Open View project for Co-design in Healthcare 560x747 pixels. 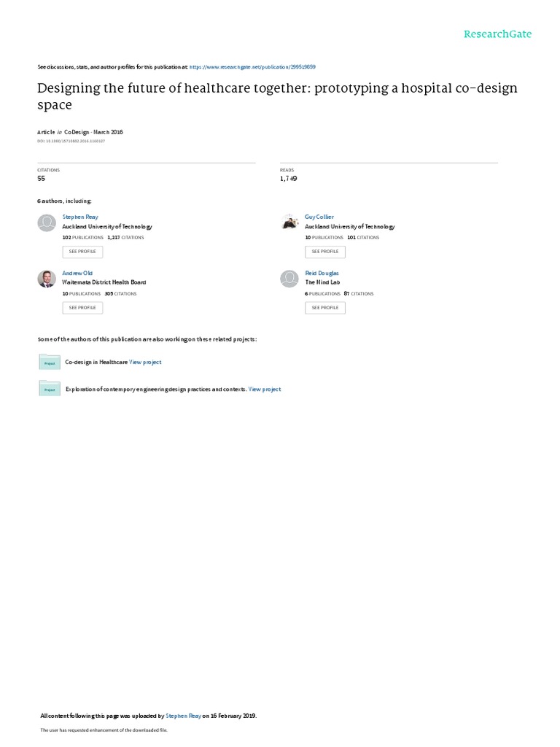[145, 362]
